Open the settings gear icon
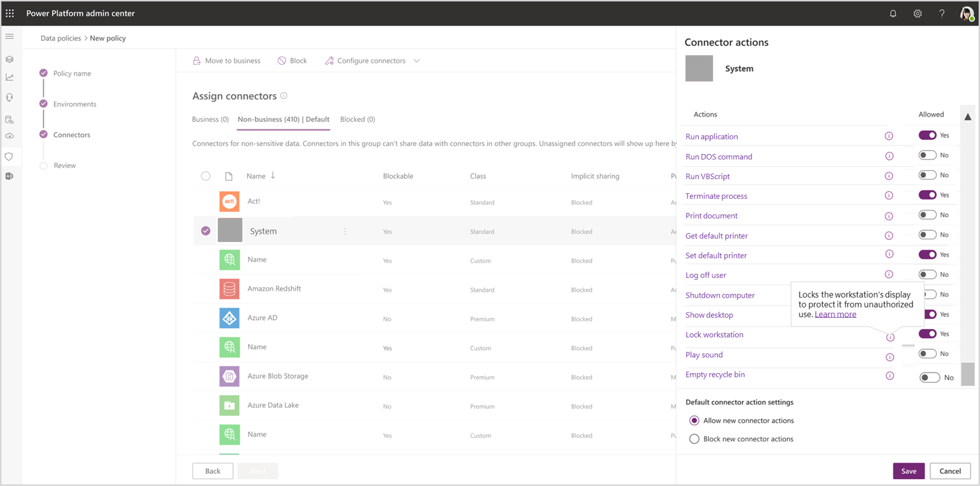This screenshot has width=980, height=486. coord(917,13)
